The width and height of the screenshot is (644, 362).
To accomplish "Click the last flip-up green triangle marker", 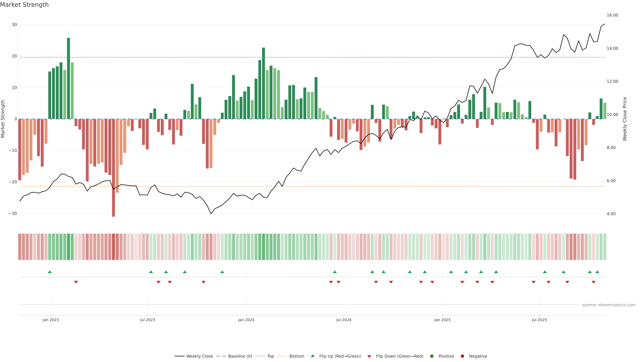I will (x=597, y=272).
